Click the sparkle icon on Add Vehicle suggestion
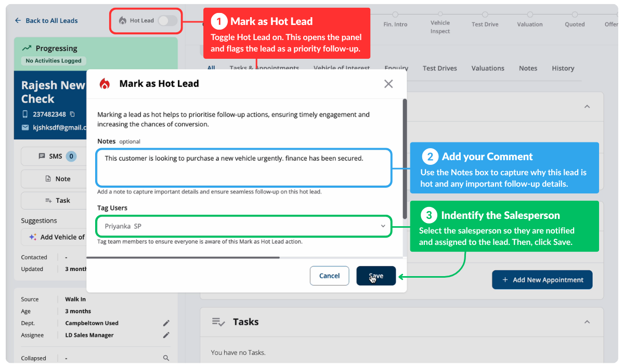The width and height of the screenshot is (624, 364). [32, 237]
